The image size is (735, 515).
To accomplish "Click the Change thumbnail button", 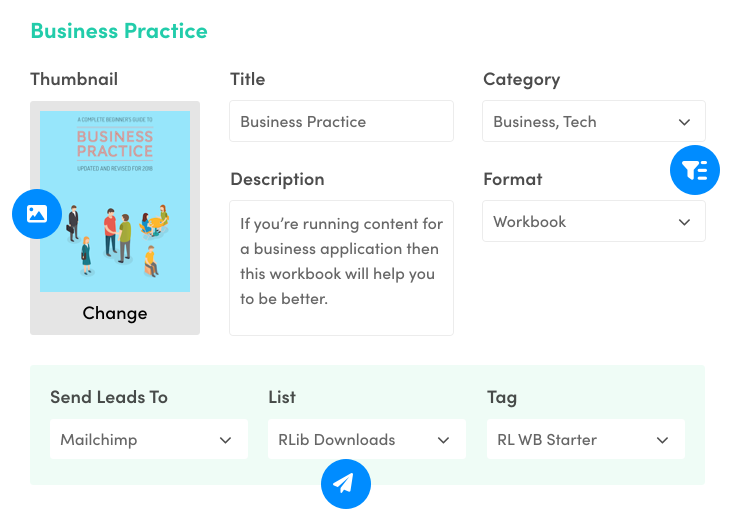I will tap(115, 313).
